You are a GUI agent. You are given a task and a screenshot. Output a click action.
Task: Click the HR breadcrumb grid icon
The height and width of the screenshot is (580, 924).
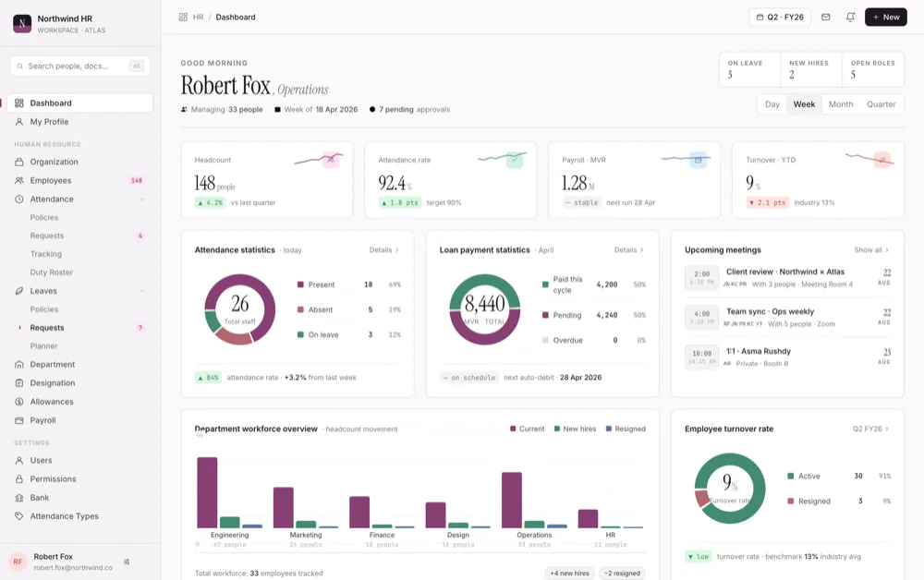(183, 17)
